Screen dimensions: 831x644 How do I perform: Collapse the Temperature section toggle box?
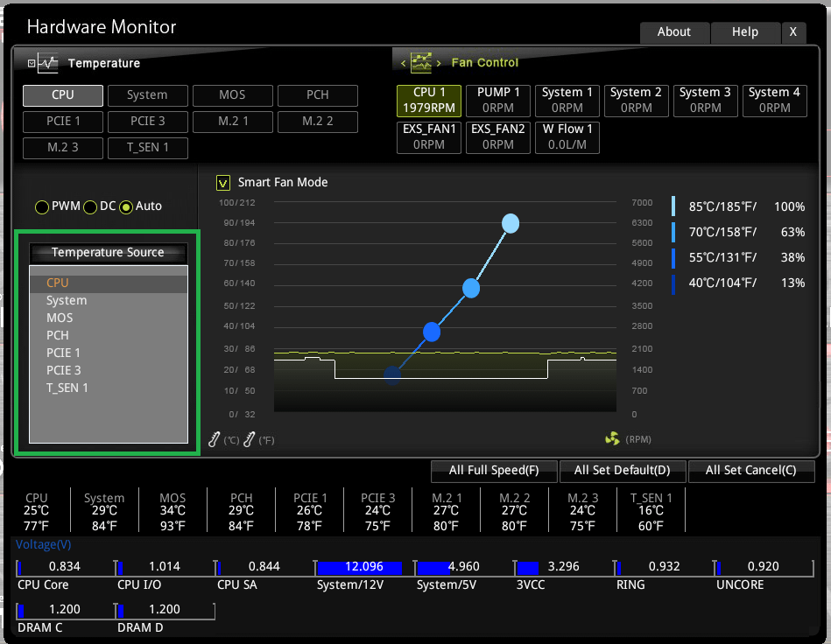pyautogui.click(x=32, y=64)
